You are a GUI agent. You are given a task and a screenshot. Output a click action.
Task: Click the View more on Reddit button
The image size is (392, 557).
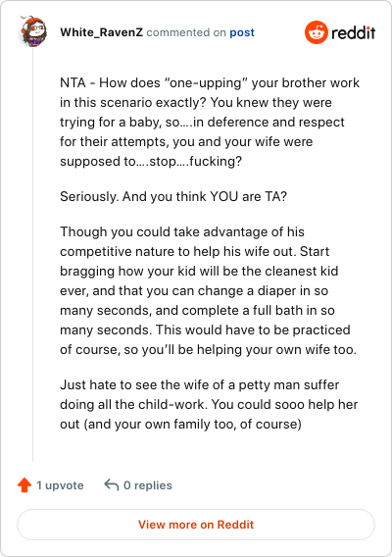click(196, 525)
